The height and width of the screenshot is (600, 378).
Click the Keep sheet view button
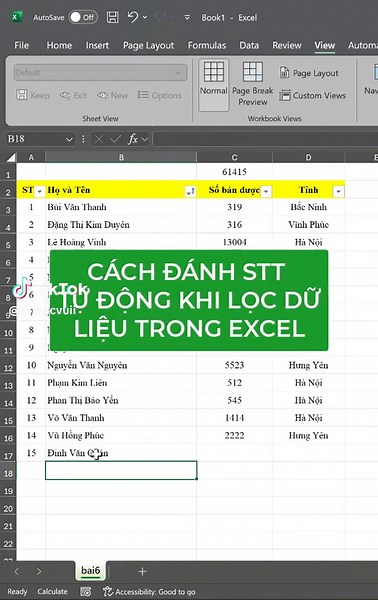point(33,95)
